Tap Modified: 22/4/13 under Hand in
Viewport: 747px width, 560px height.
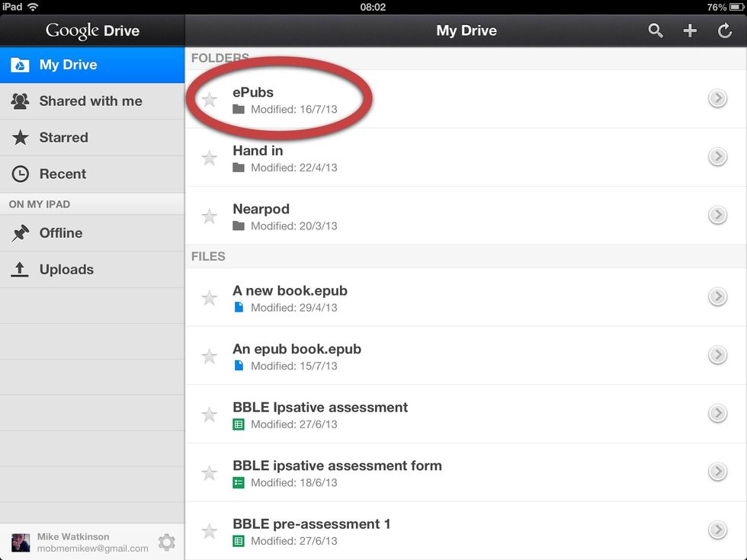[x=294, y=168]
